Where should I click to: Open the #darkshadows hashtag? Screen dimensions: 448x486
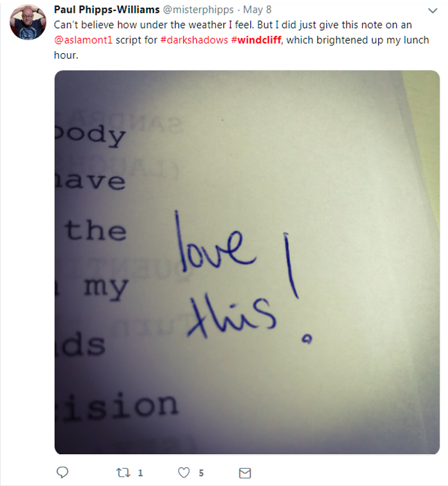194,40
